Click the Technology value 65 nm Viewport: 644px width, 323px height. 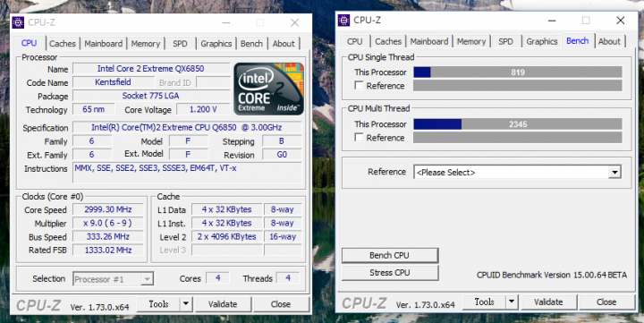[93, 109]
